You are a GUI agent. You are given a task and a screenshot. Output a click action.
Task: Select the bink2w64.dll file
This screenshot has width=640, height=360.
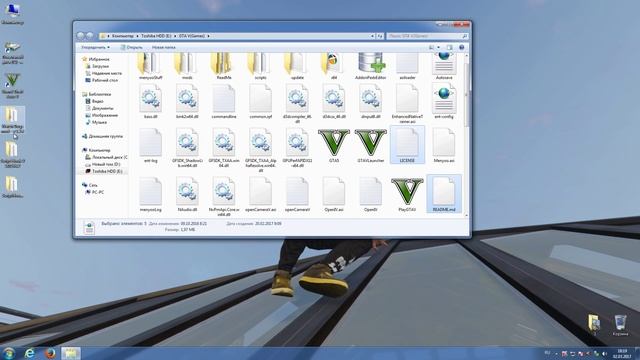[187, 101]
